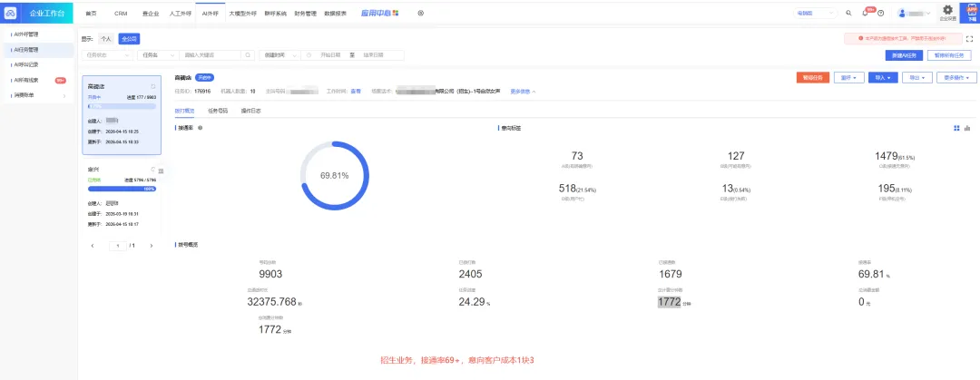Select the task card with progress 177 / 9903
This screenshot has width=980, height=380.
click(x=122, y=115)
